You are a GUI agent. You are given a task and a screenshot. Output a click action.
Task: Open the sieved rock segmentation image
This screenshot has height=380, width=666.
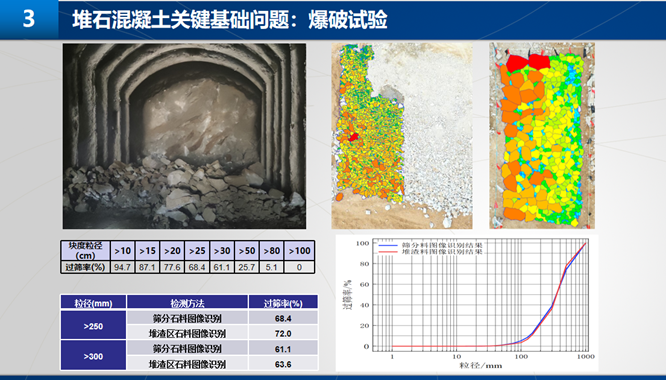(542, 135)
